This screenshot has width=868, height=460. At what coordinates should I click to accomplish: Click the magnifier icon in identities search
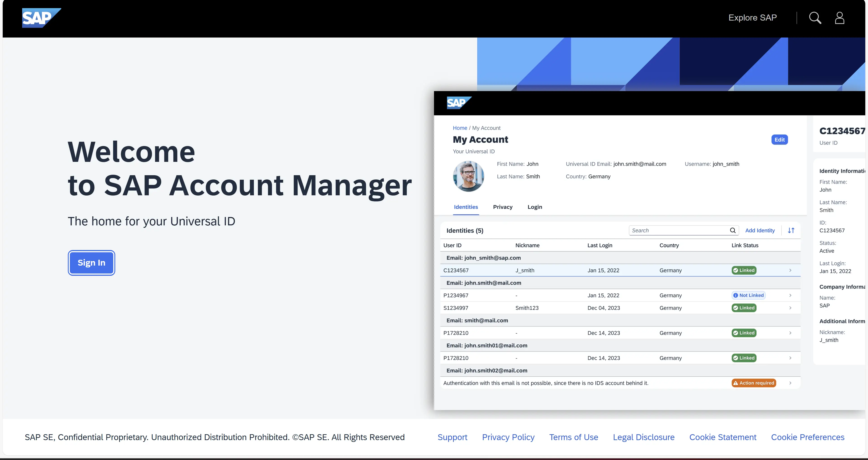click(733, 231)
